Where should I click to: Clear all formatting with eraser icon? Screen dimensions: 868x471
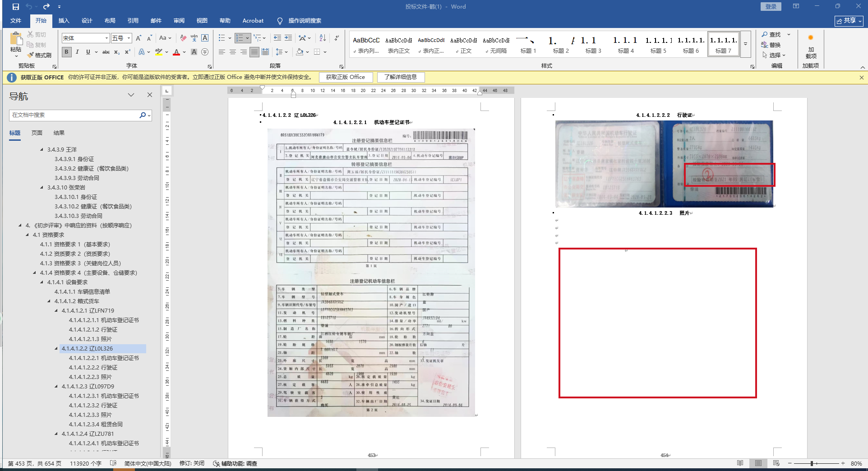click(183, 38)
